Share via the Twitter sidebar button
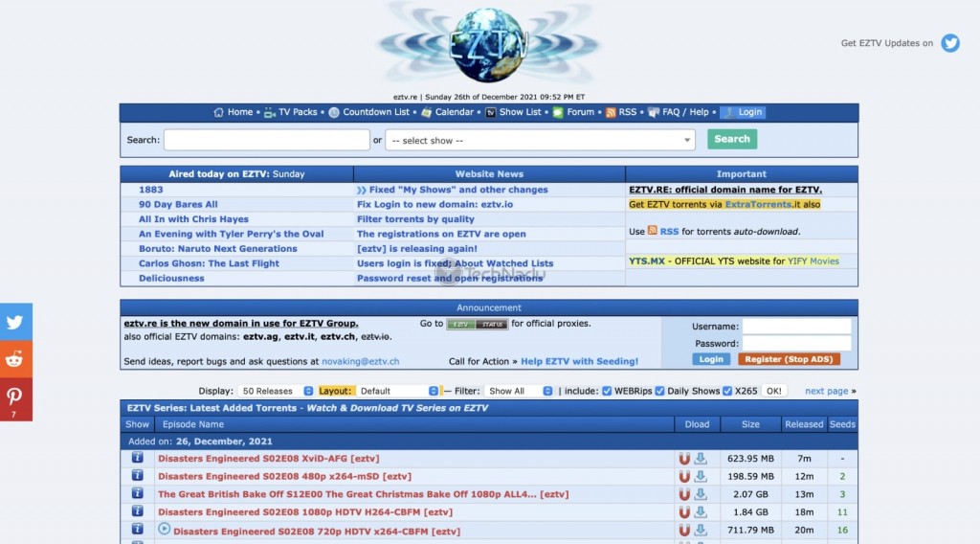 click(15, 322)
